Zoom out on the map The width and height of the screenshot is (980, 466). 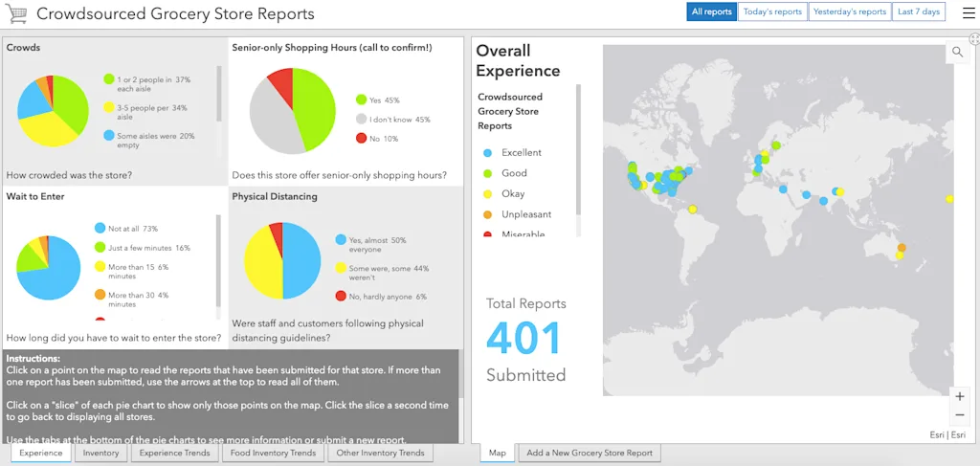[x=960, y=414]
